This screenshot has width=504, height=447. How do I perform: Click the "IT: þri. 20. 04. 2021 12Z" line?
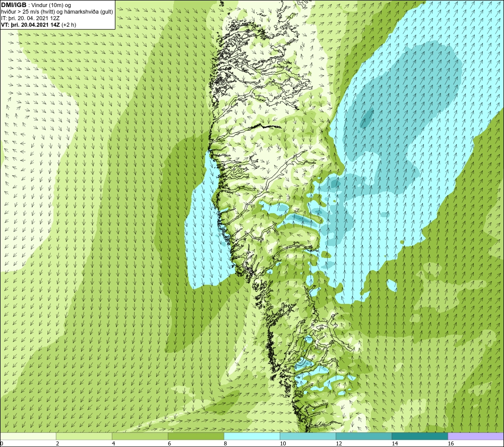31,18
